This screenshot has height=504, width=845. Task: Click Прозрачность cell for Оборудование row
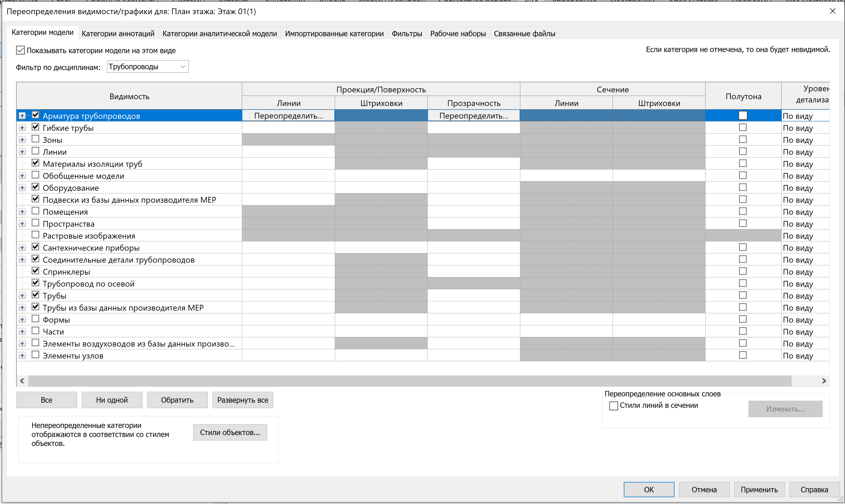coord(474,187)
